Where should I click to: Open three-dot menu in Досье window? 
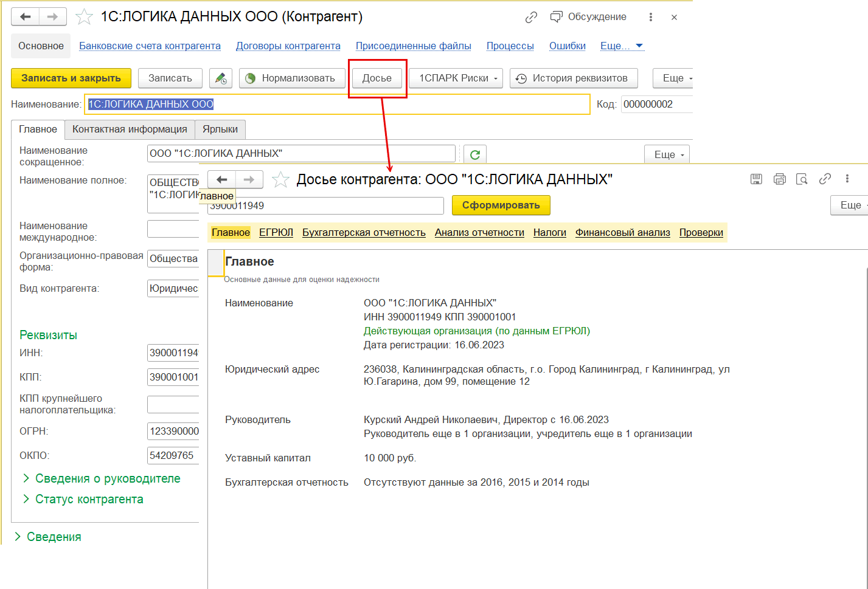(x=847, y=179)
